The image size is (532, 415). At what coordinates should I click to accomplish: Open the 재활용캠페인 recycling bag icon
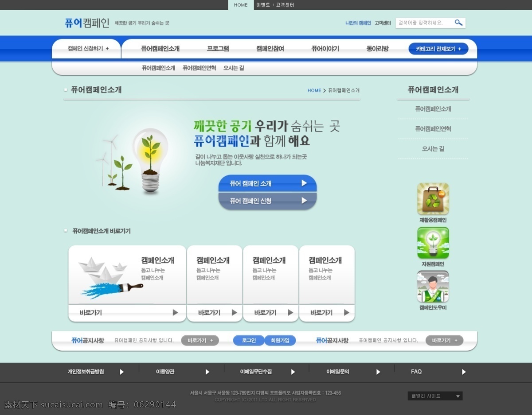[433, 199]
